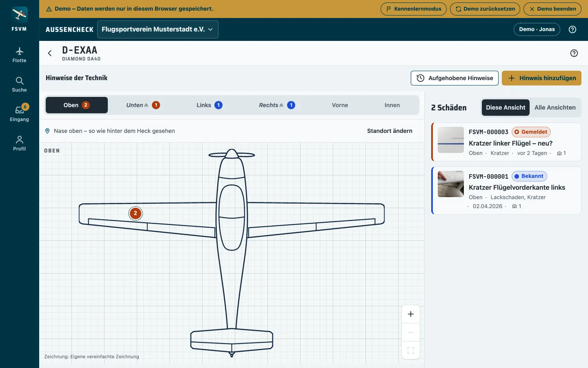
Task: Zoom out on the aircraft drawing
Action: pos(411,332)
